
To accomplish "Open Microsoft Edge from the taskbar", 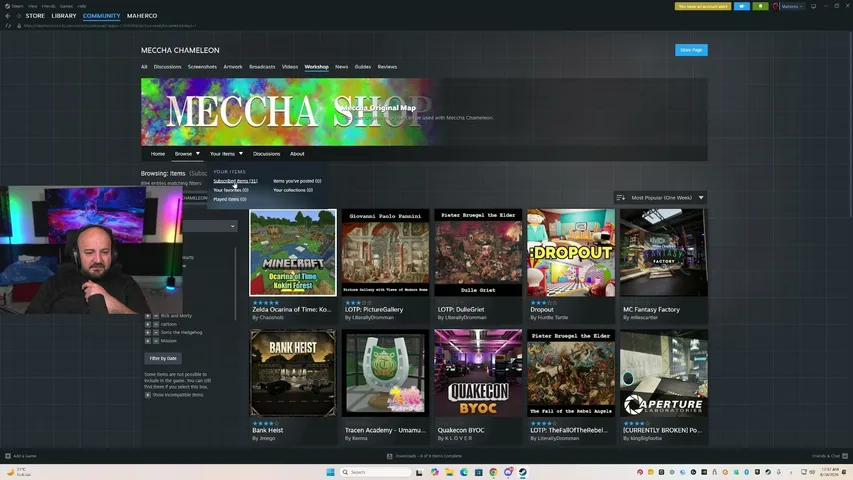I will tap(464, 472).
